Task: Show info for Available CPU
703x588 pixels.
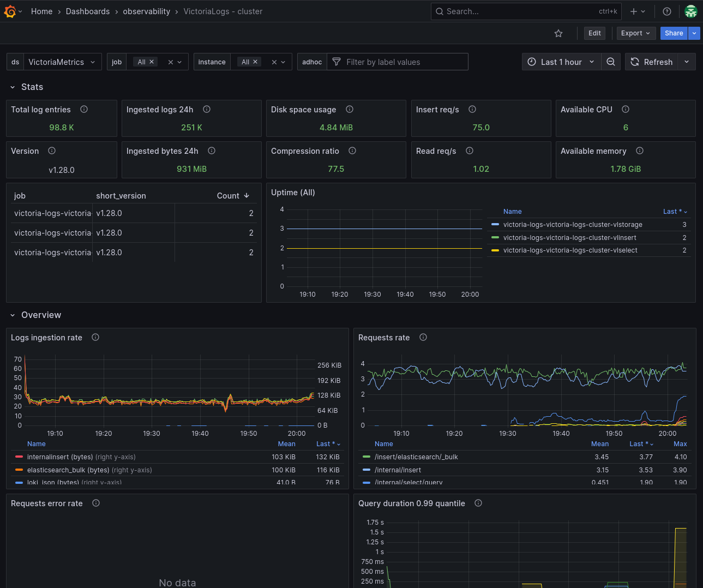Action: 626,109
